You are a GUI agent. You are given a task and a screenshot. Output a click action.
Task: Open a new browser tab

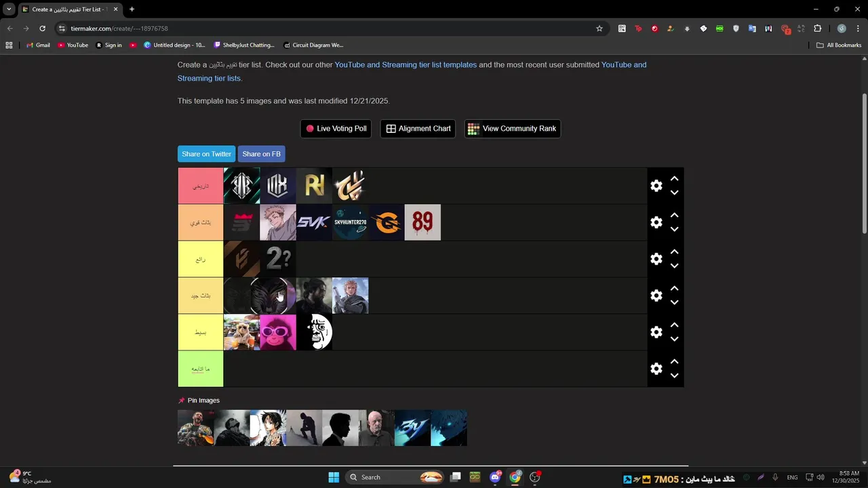(x=132, y=9)
